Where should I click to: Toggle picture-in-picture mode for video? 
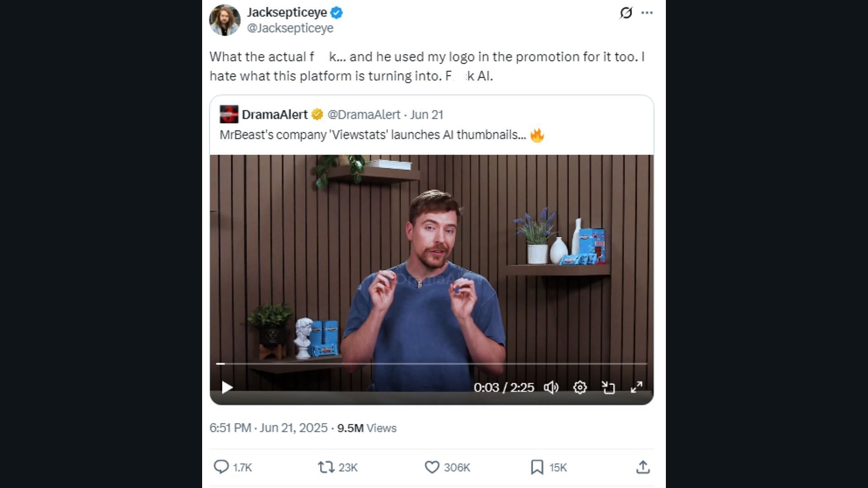tap(608, 387)
